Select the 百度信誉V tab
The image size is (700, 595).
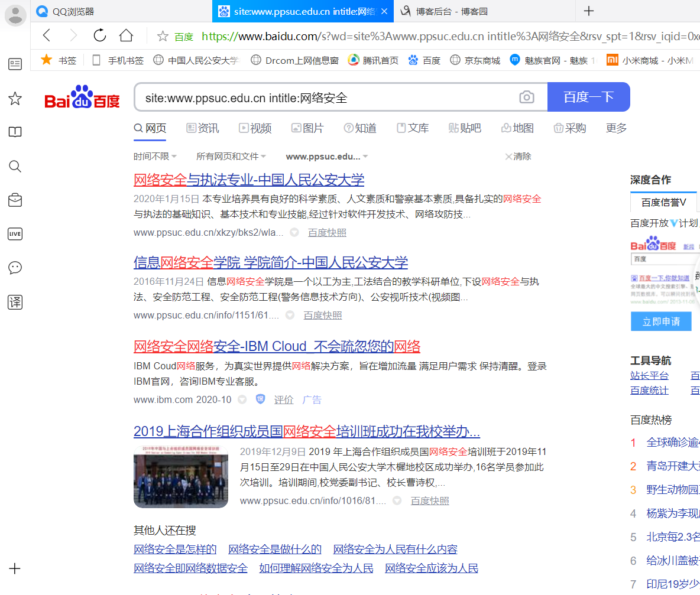[663, 203]
